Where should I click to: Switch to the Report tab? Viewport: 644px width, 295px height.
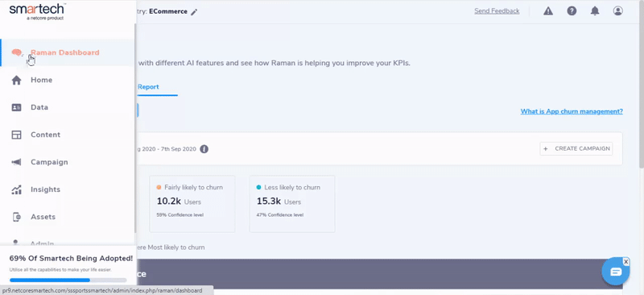148,87
